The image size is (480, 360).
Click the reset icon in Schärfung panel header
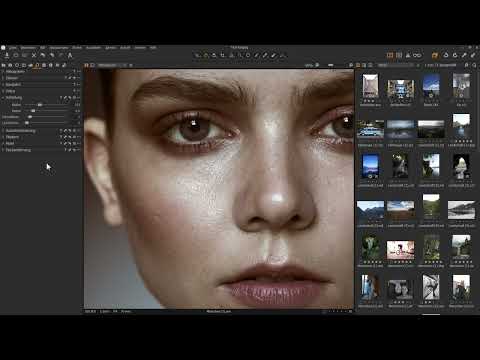[70, 98]
